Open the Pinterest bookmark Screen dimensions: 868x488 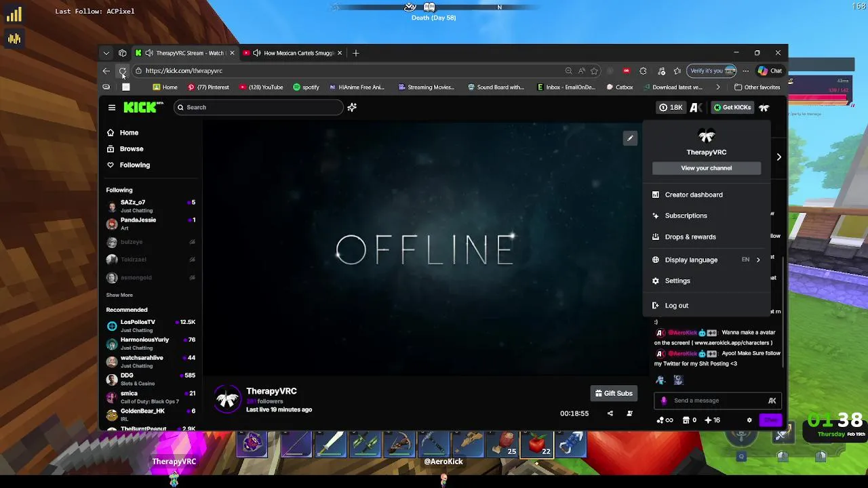click(208, 87)
